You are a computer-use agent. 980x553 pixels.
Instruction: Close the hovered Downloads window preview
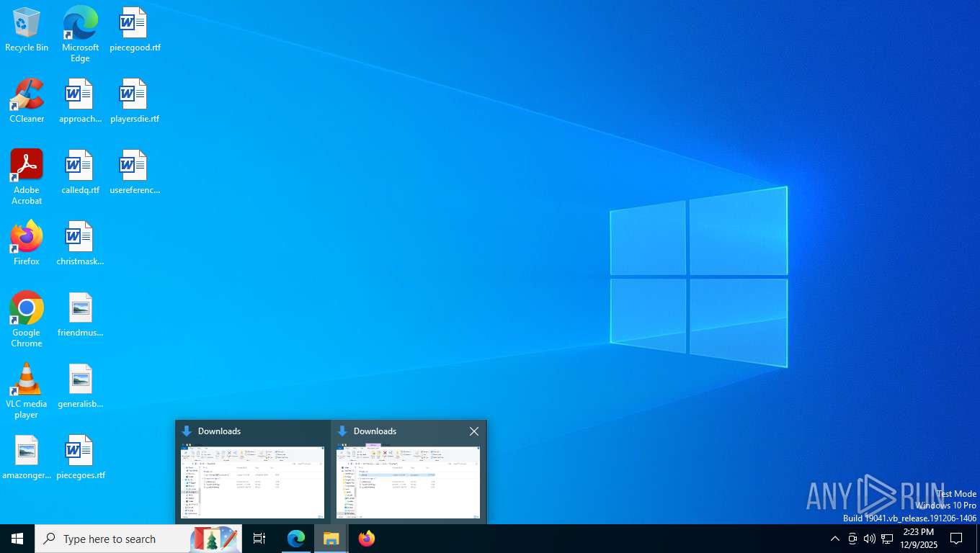(473, 431)
